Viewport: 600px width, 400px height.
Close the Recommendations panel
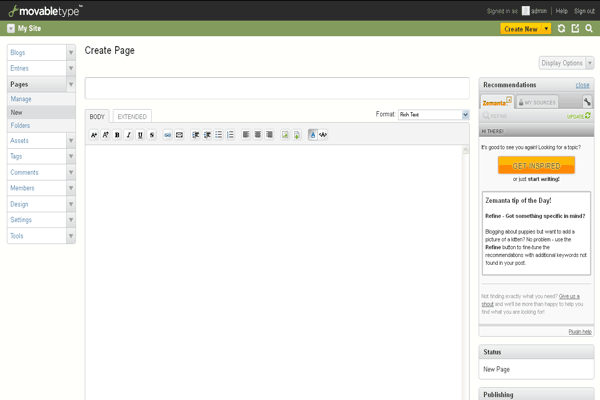[582, 85]
